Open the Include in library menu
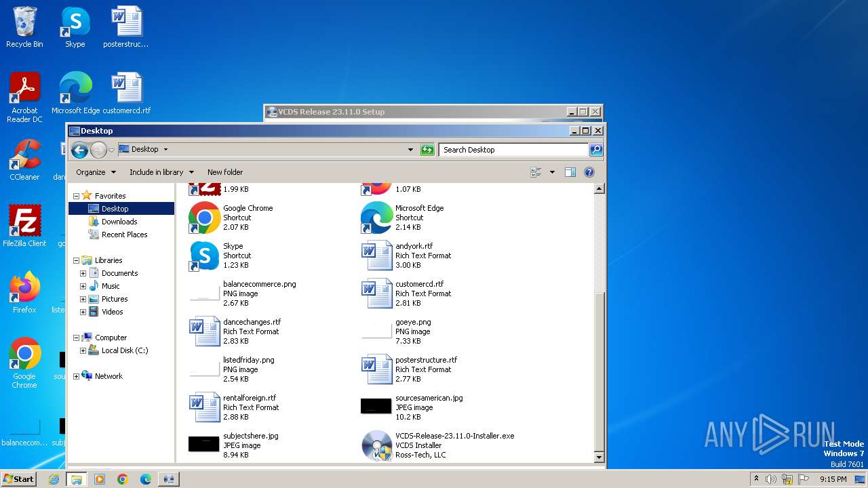Viewport: 868px width, 488px height. pyautogui.click(x=161, y=172)
